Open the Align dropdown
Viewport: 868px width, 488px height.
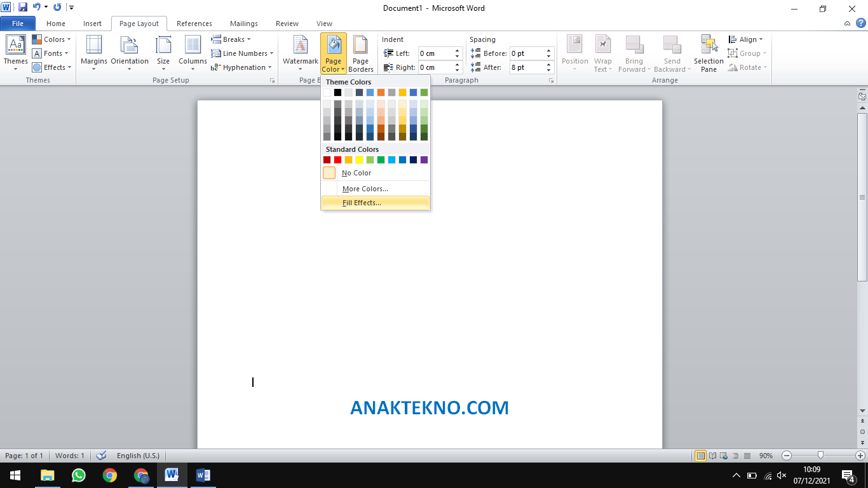pyautogui.click(x=746, y=39)
